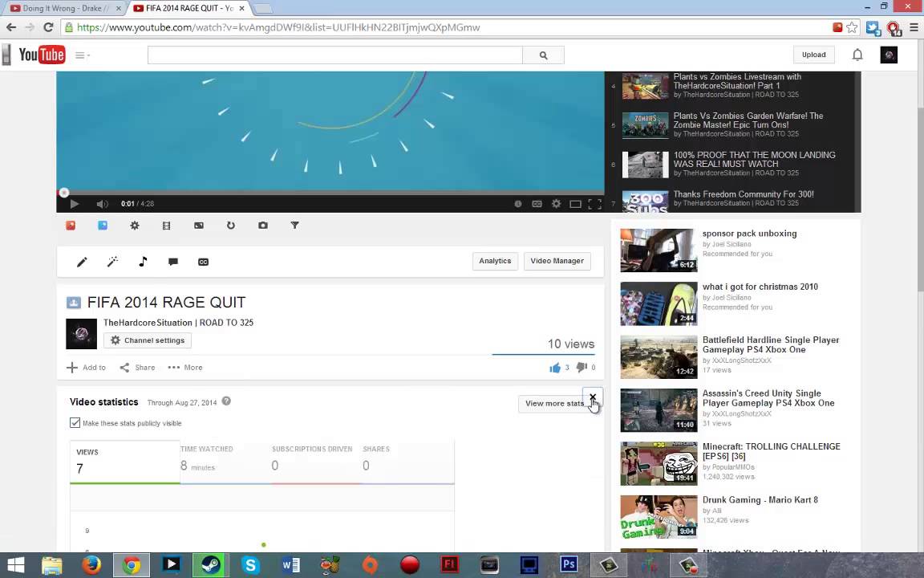
Task: Click the red extension icon below the video
Action: pos(71,226)
